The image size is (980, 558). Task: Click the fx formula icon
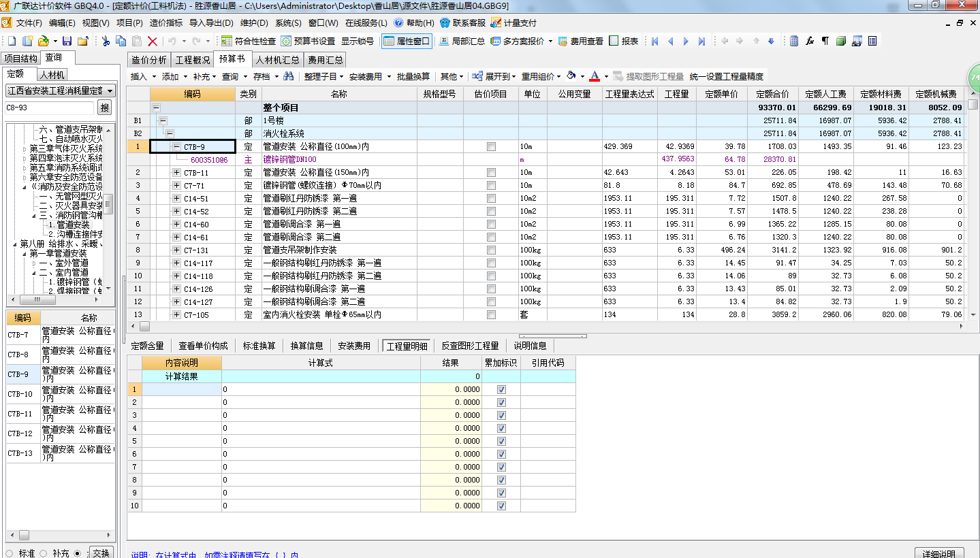[810, 42]
